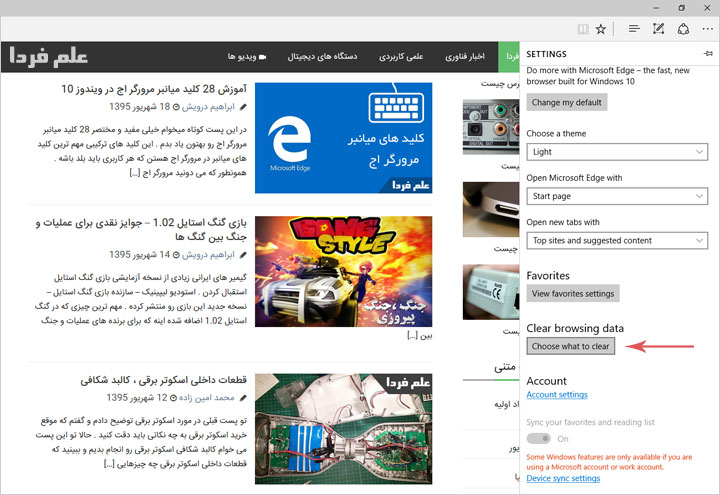The image size is (720, 495).
Task: Pin the Settings pane
Action: pyautogui.click(x=708, y=53)
